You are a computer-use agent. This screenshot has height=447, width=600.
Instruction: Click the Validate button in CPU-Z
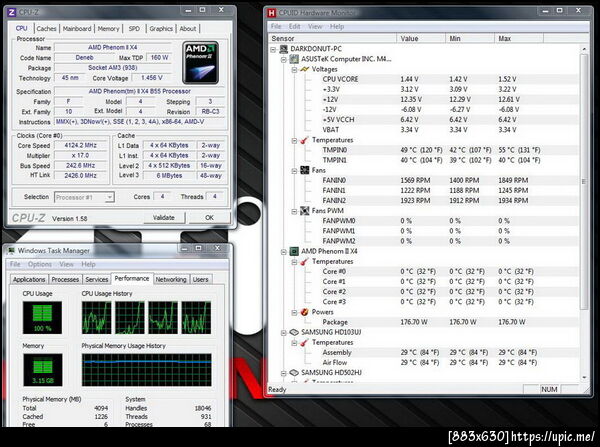click(x=164, y=218)
